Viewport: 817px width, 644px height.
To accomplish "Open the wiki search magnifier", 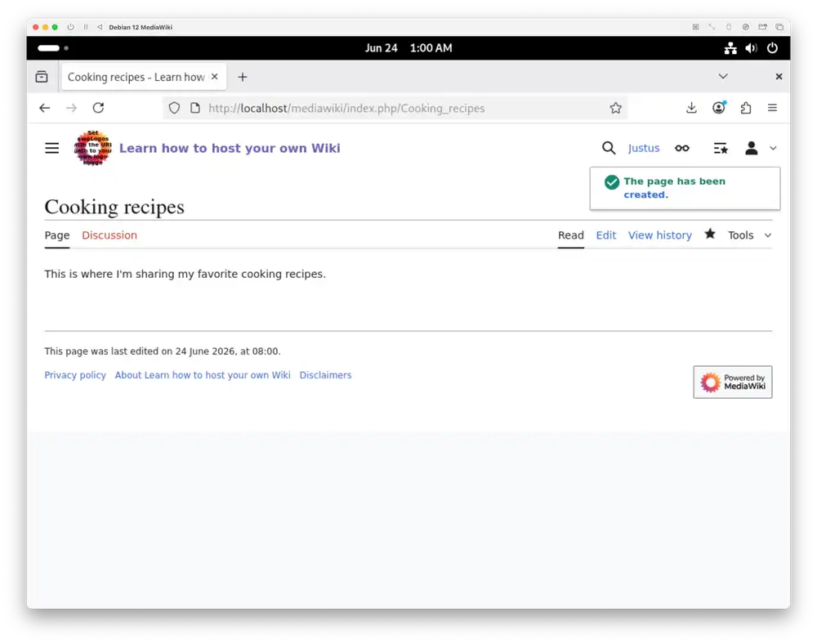I will (x=608, y=148).
